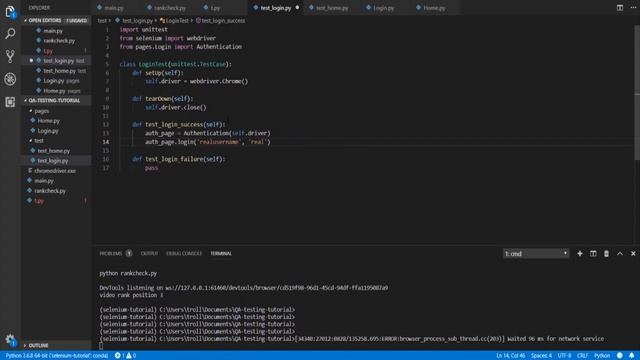Viewport: 640px width, 360px height.
Task: Click 'Ln 14, Col 46' cursor position
Action: (510, 356)
